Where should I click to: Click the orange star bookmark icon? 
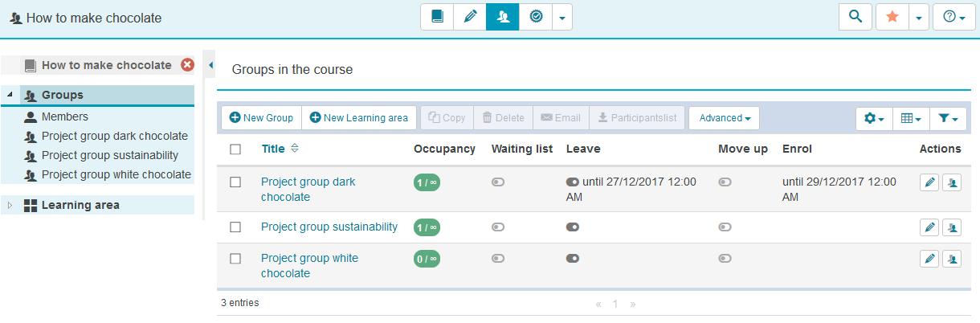coord(892,17)
